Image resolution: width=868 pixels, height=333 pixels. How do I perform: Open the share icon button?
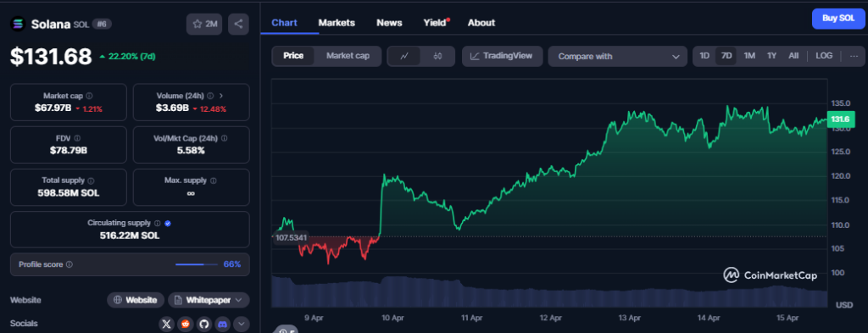point(238,25)
